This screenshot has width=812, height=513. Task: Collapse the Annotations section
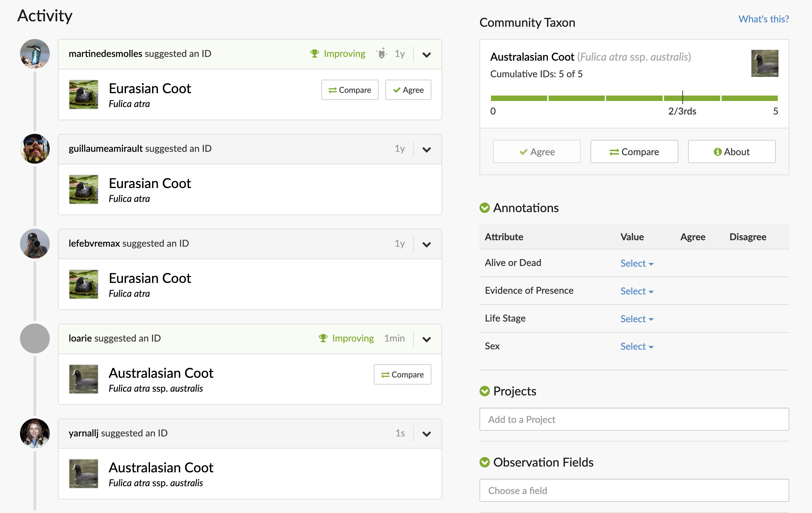(485, 208)
